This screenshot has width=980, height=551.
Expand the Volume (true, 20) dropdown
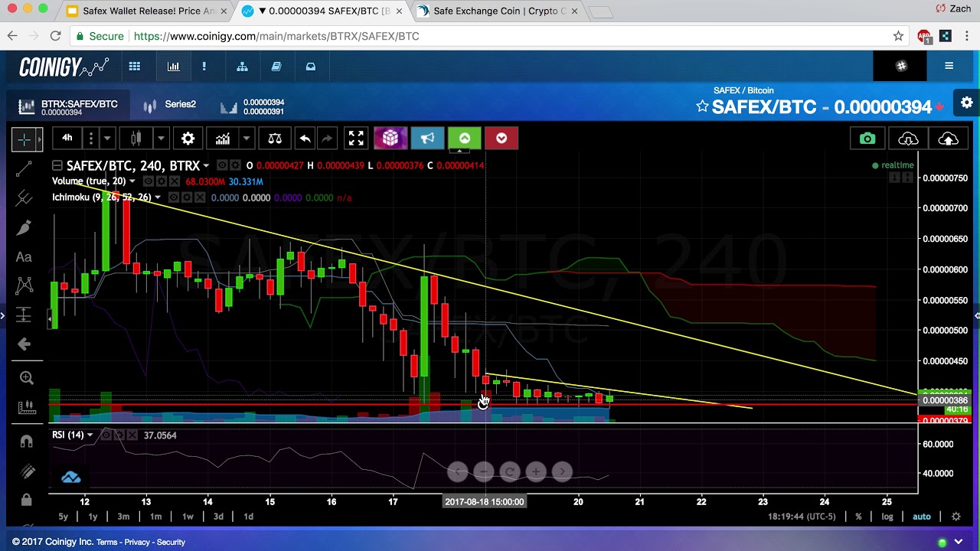tap(132, 181)
